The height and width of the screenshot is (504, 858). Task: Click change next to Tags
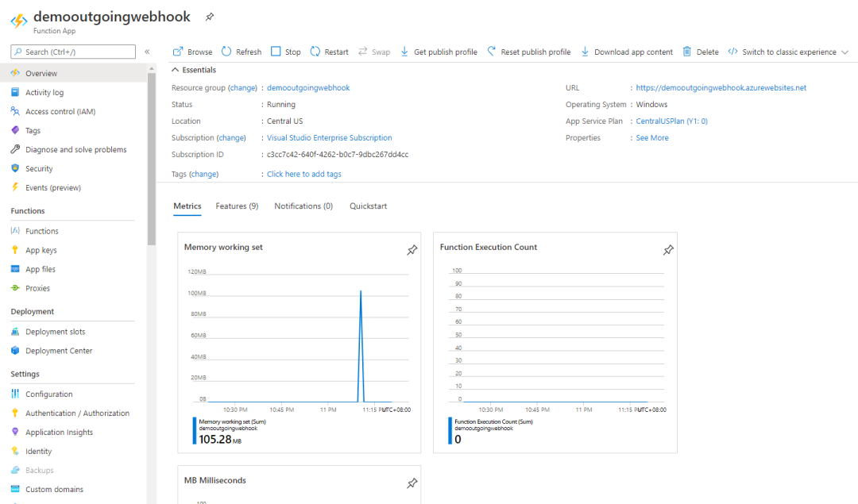click(203, 175)
